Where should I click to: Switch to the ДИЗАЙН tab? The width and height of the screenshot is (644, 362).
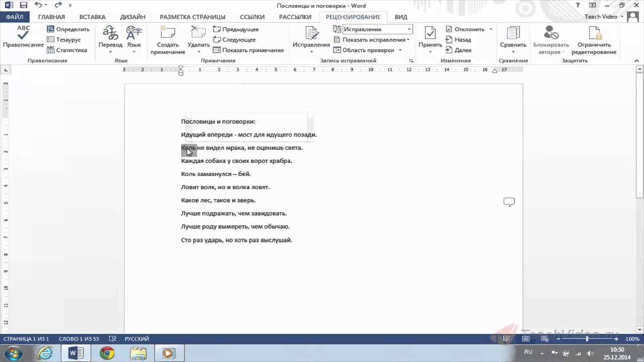click(133, 17)
